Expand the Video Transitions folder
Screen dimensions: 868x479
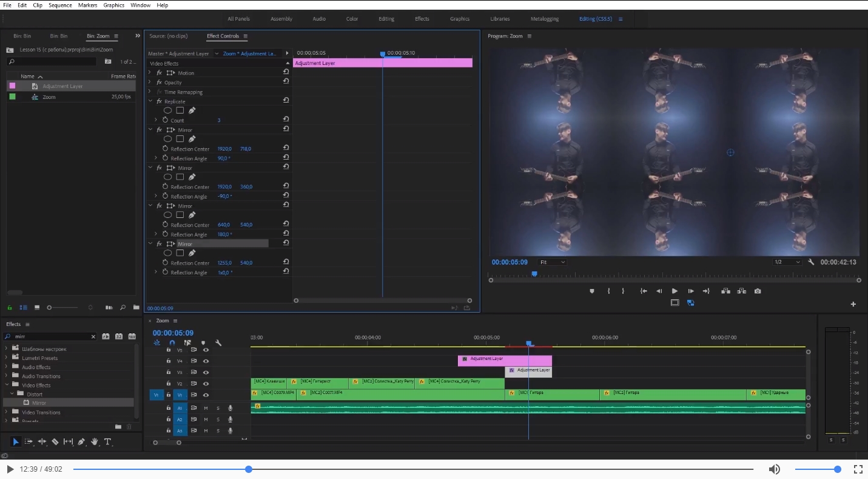(7, 412)
